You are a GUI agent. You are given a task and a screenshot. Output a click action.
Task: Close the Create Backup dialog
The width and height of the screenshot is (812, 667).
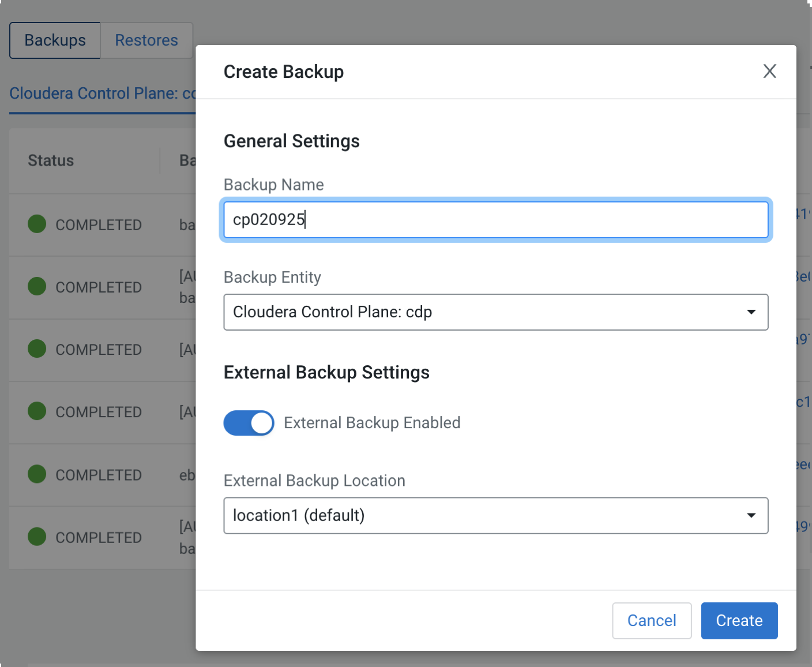tap(770, 71)
